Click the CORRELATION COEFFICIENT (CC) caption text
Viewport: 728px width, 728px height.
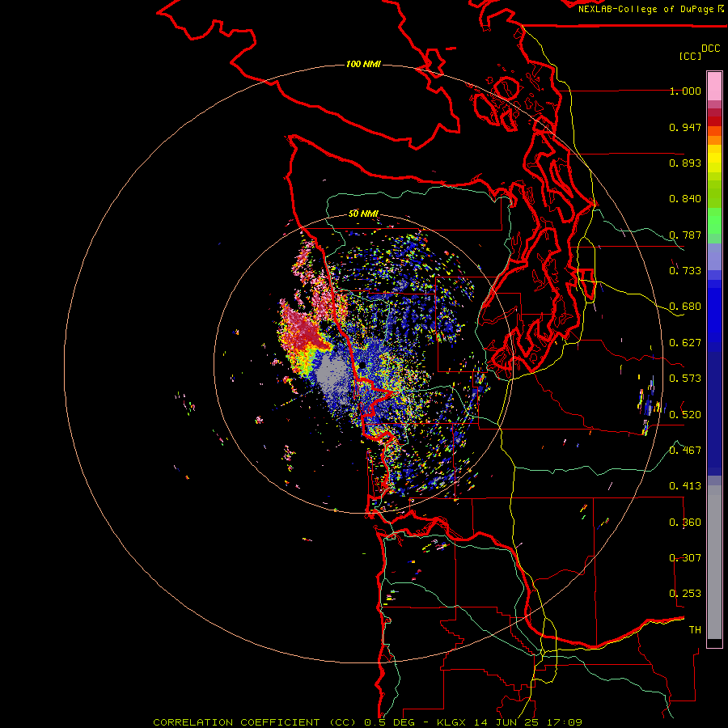[254, 722]
